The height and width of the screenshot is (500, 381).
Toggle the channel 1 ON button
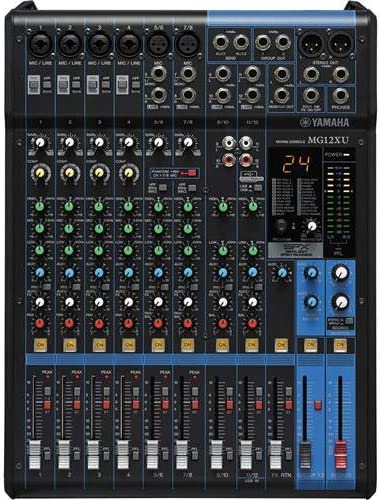pyautogui.click(x=40, y=345)
